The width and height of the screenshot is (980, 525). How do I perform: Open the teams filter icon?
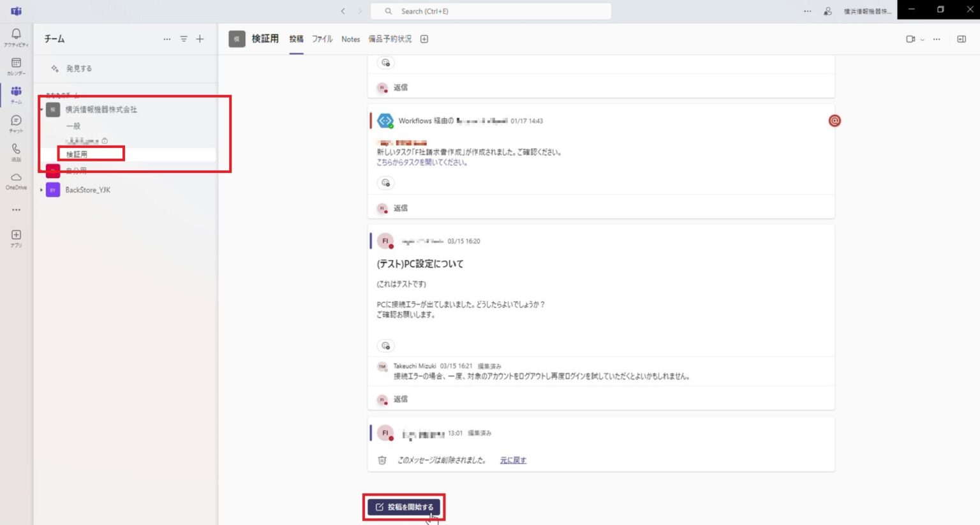183,39
